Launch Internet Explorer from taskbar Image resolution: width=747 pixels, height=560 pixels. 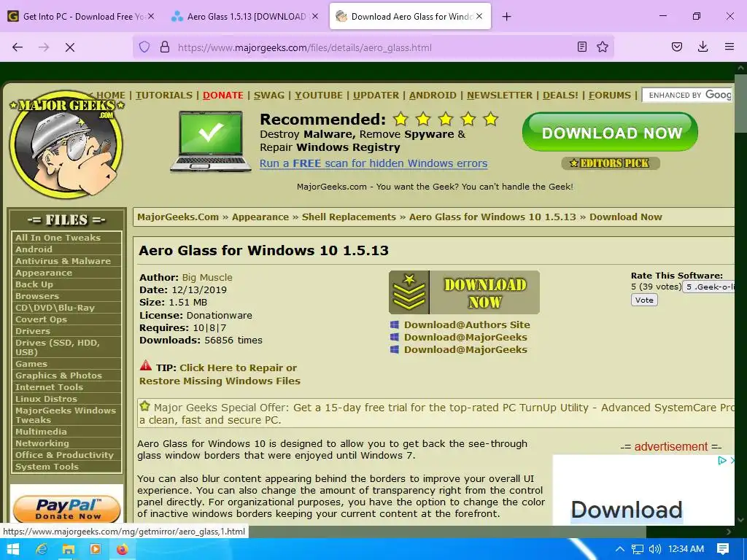[42, 549]
